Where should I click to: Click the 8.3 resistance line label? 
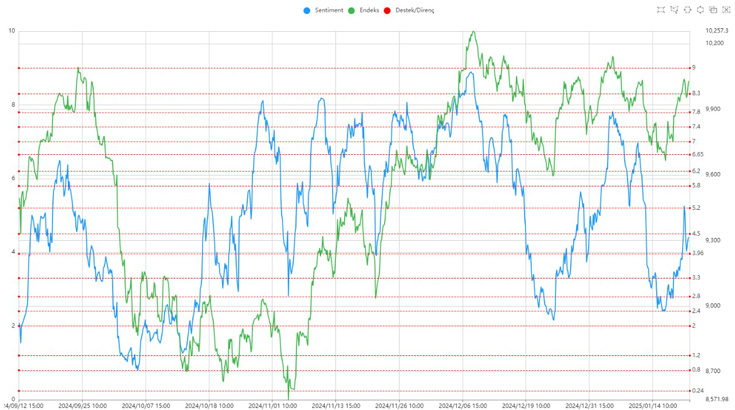point(696,94)
